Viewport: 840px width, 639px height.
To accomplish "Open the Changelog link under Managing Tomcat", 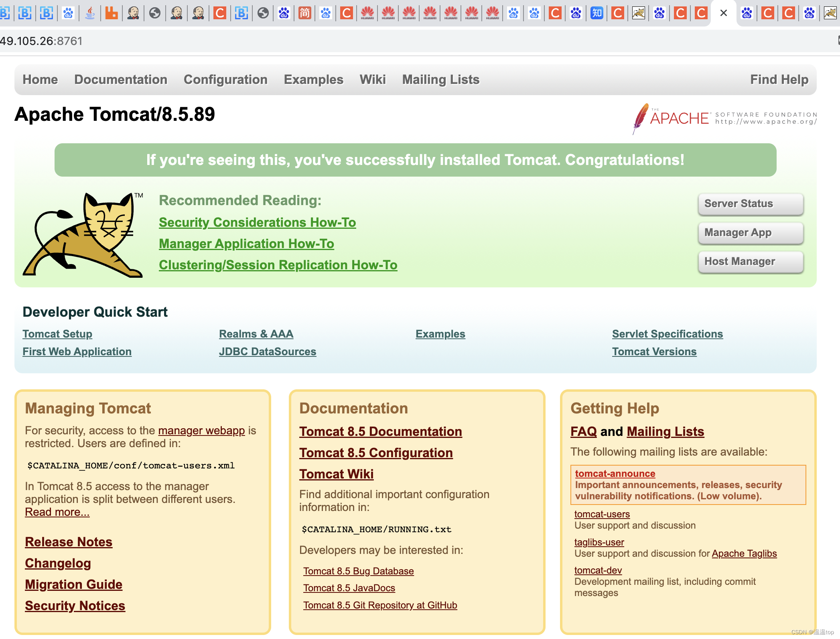I will tap(58, 563).
